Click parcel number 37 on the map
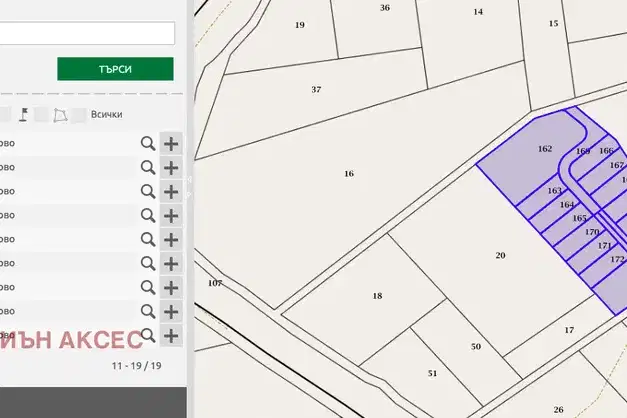The height and width of the screenshot is (418, 627). click(x=316, y=90)
